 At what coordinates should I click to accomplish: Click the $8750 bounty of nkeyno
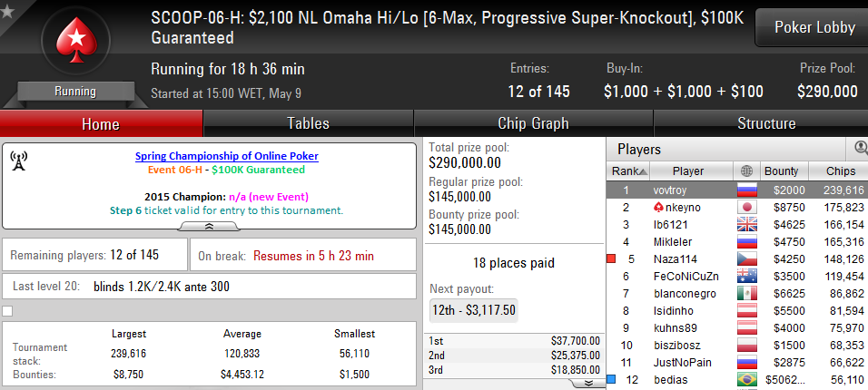(789, 208)
